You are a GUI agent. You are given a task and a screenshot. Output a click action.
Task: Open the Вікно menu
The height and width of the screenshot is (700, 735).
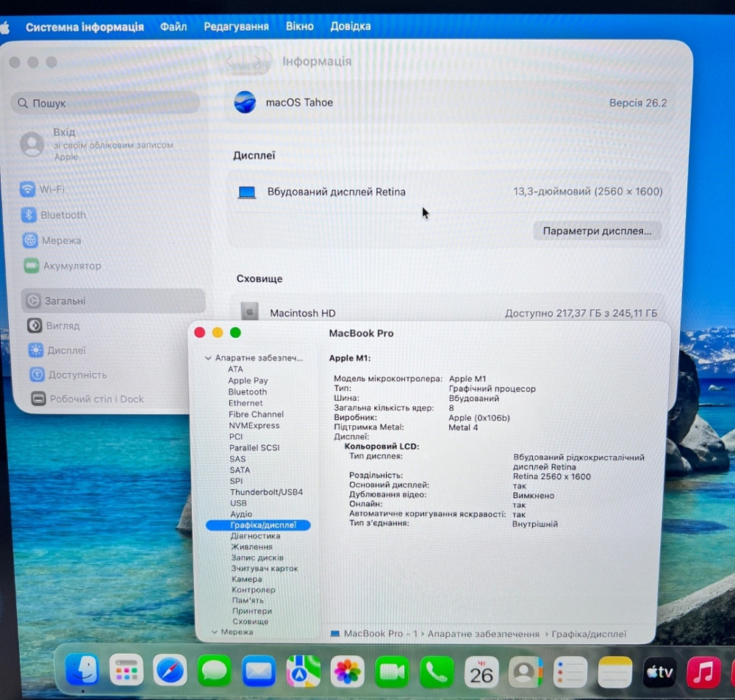click(300, 26)
